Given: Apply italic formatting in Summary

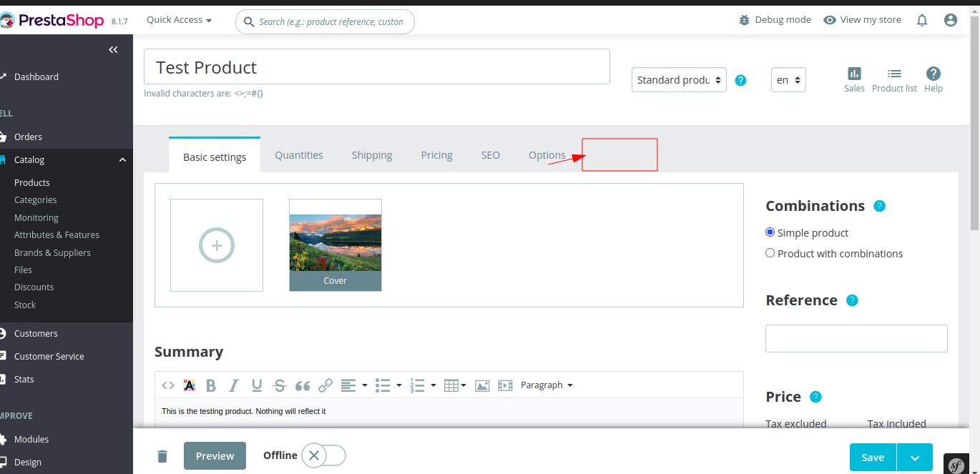Looking at the screenshot, I should tap(233, 385).
